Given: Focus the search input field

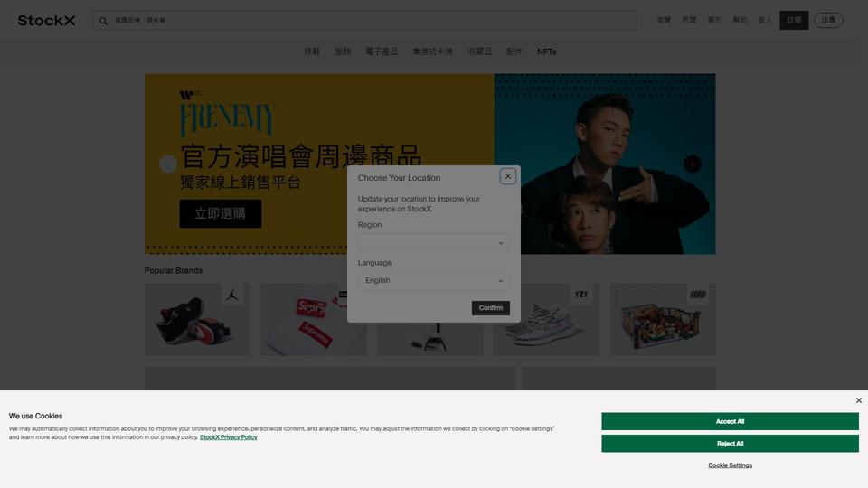Looking at the screenshot, I should (x=364, y=21).
